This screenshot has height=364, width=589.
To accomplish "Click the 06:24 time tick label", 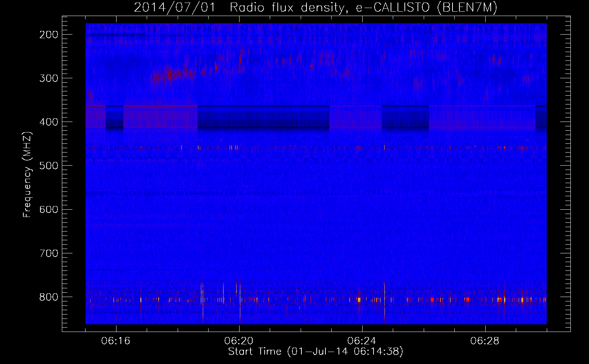I will click(x=362, y=341).
